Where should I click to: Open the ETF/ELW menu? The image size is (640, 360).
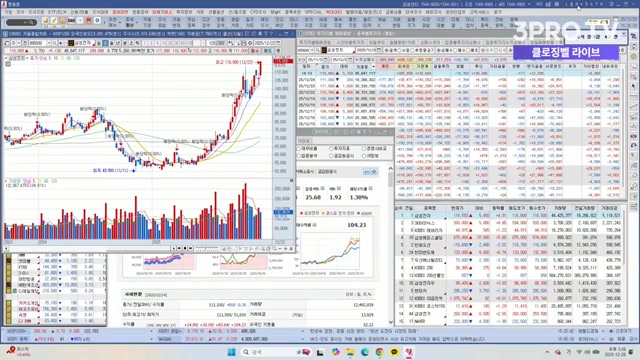click(57, 12)
